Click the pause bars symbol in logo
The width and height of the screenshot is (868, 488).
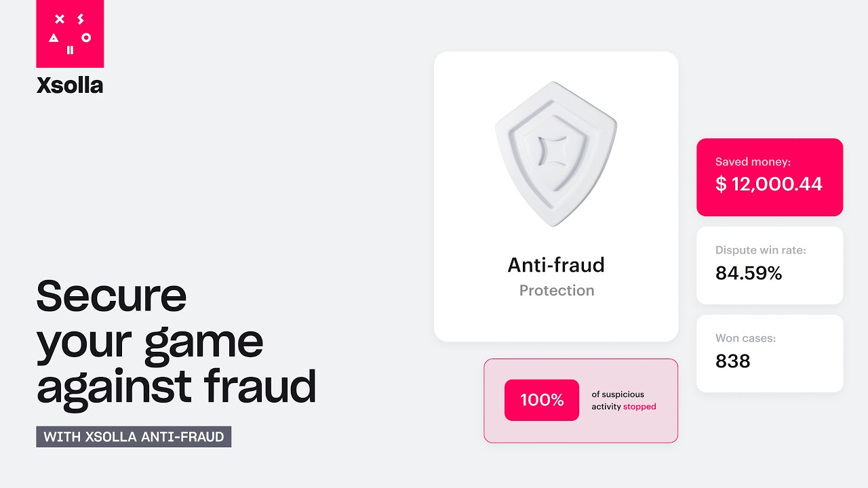click(70, 50)
